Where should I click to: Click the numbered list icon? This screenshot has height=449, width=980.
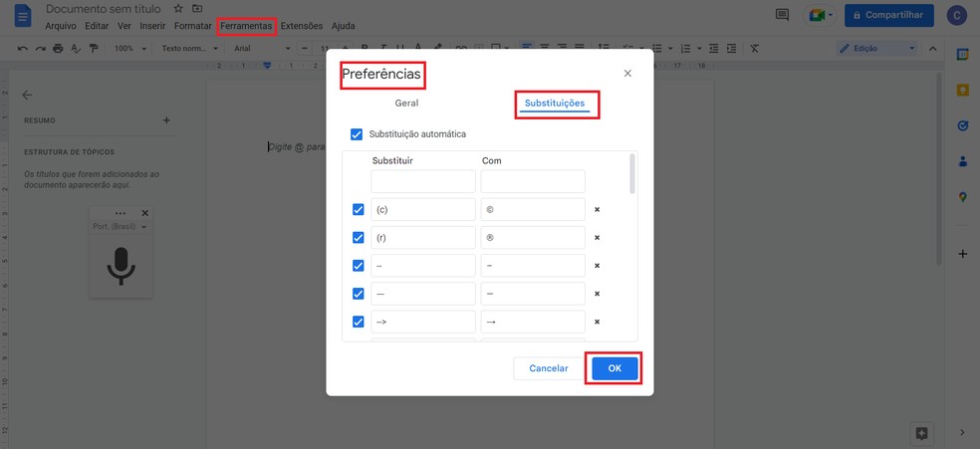[685, 48]
